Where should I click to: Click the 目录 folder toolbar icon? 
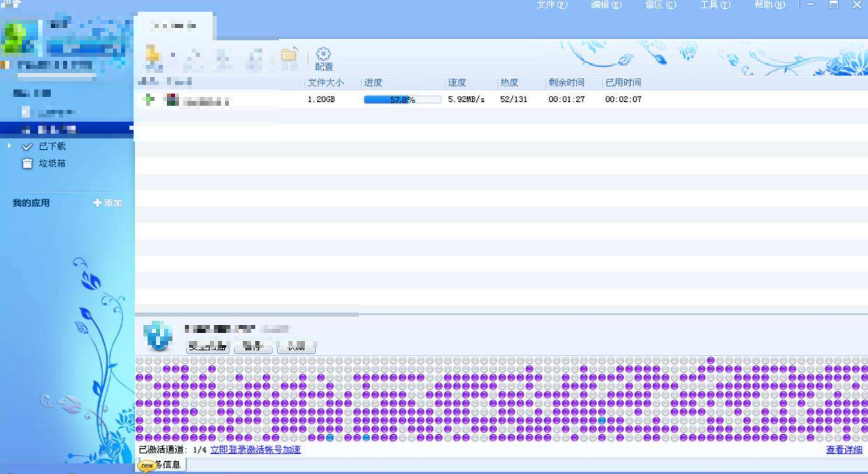[289, 56]
